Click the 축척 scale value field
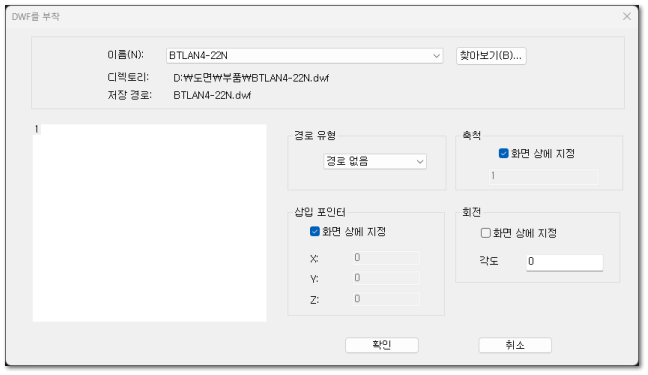 (543, 177)
